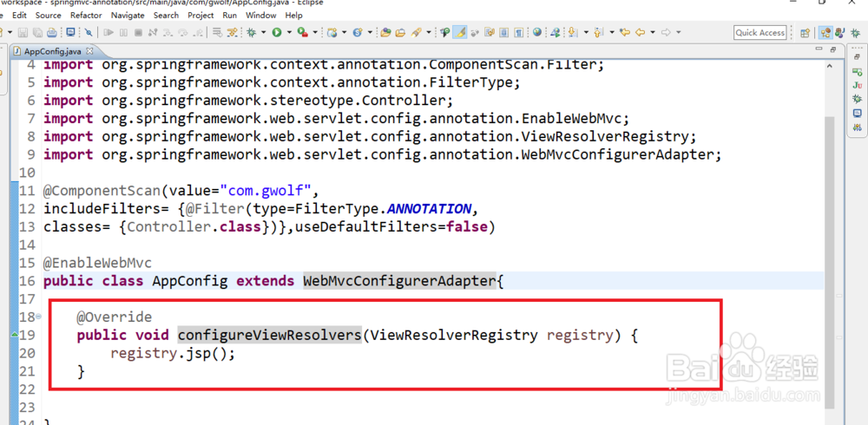Open the Source menu
868x425 pixels.
pyautogui.click(x=48, y=15)
